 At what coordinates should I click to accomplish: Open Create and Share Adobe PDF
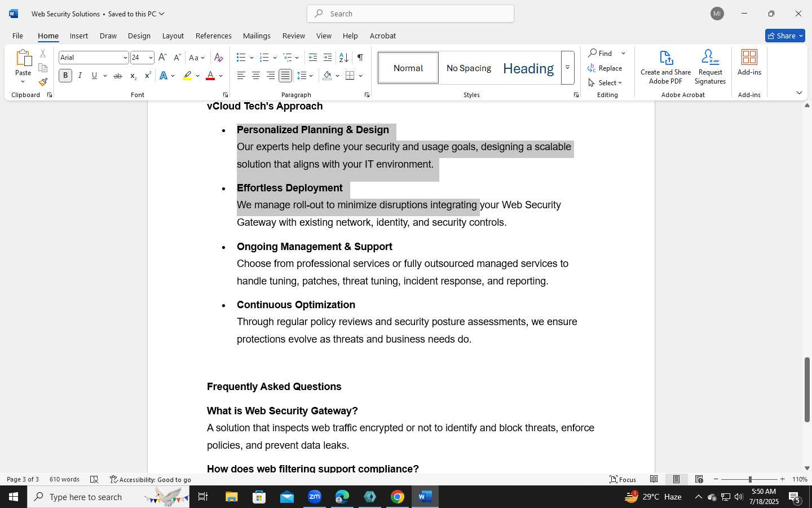coord(665,67)
